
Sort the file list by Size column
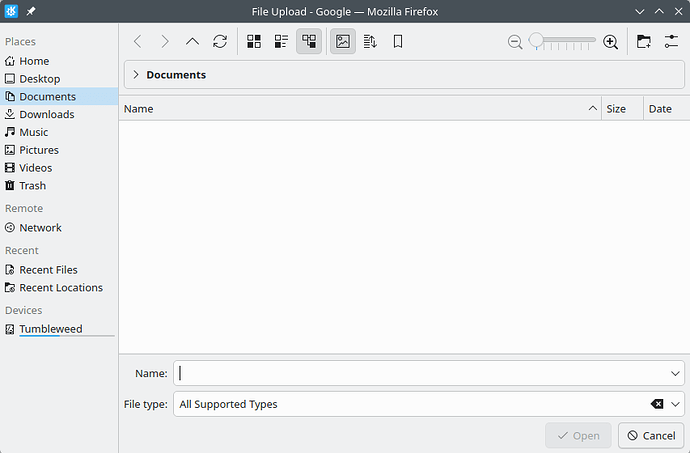pyautogui.click(x=616, y=108)
